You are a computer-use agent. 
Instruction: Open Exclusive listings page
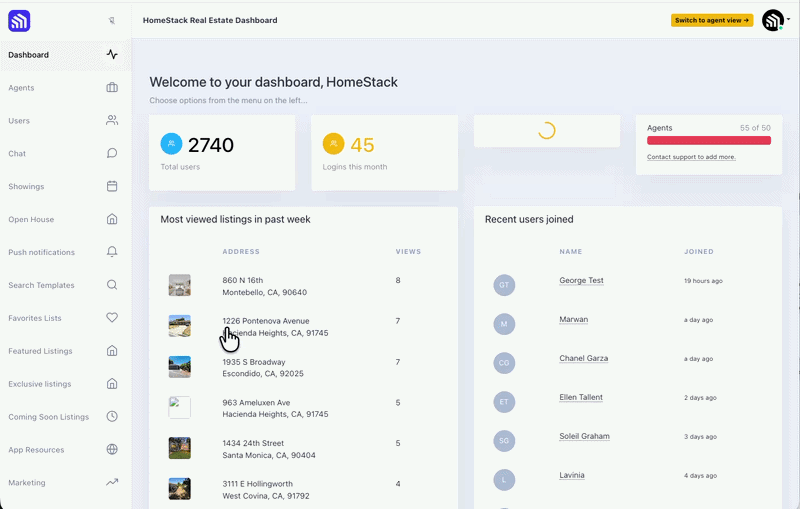pyautogui.click(x=65, y=384)
